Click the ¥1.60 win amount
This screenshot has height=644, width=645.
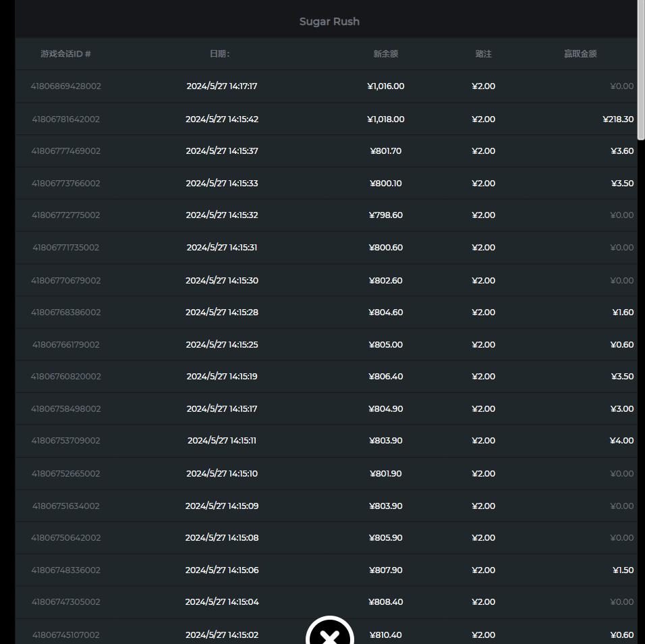click(x=623, y=313)
